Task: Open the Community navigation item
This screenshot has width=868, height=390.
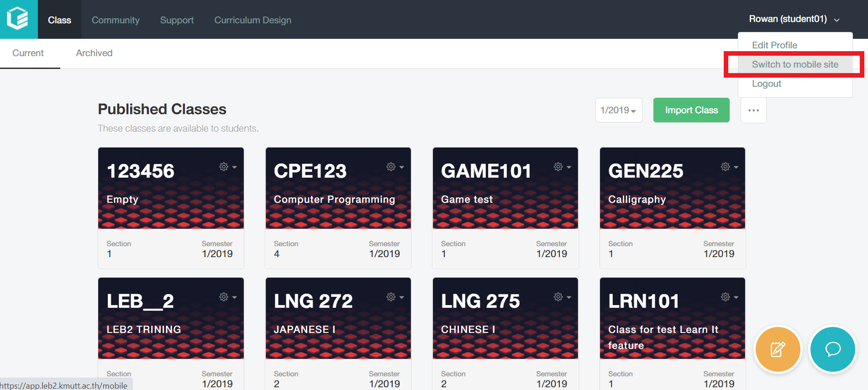Action: (x=116, y=20)
